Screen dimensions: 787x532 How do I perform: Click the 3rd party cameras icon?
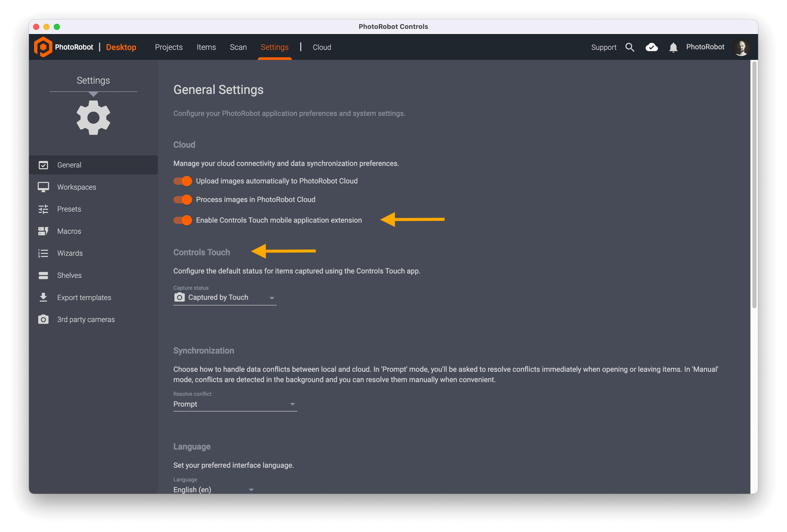[x=43, y=319]
